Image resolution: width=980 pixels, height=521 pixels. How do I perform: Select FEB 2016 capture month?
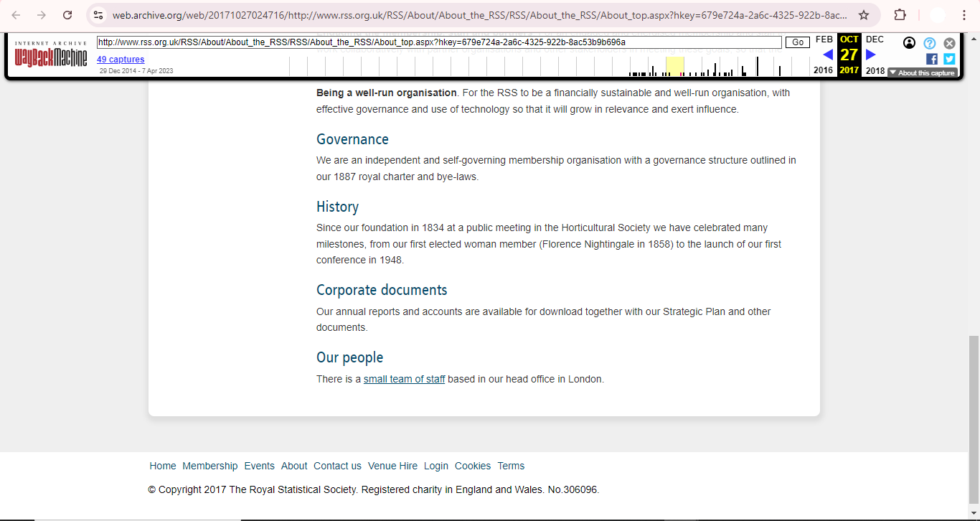pyautogui.click(x=824, y=39)
